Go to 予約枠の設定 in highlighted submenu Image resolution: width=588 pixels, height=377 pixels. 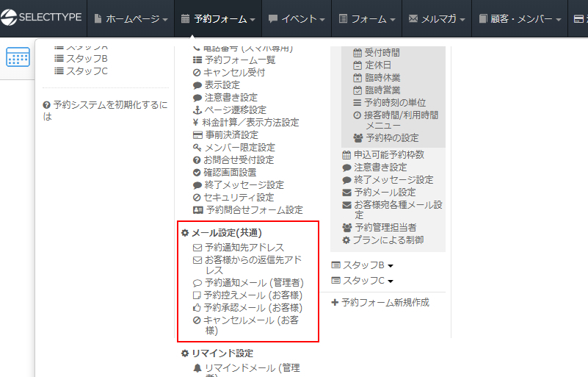coord(392,138)
